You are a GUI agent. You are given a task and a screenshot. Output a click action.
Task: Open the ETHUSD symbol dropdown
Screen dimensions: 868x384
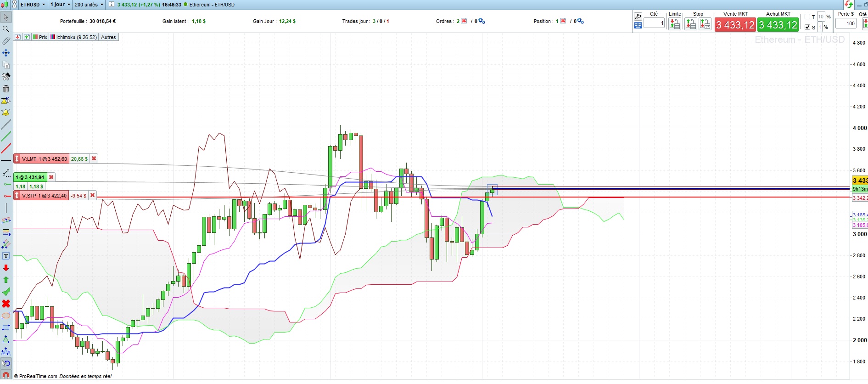[33, 5]
